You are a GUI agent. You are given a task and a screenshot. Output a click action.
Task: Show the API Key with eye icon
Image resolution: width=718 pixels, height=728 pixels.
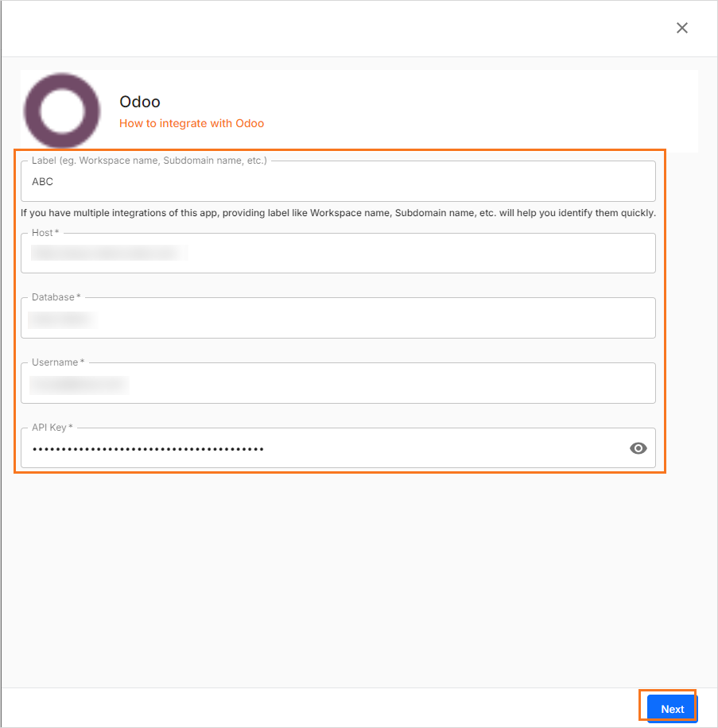click(x=638, y=448)
